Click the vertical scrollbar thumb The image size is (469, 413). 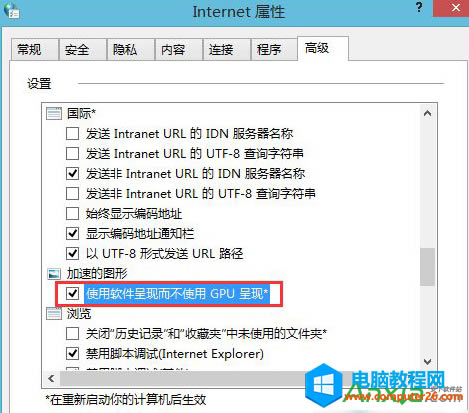(x=428, y=267)
